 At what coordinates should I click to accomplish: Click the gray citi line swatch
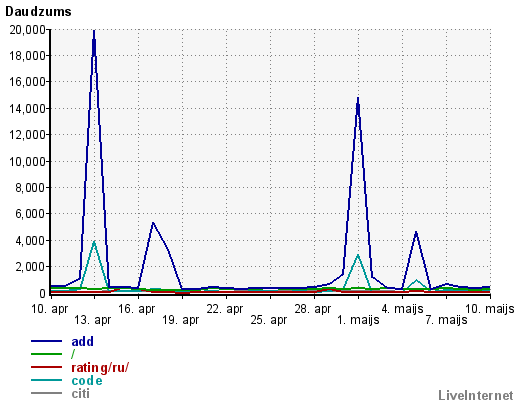(x=46, y=393)
